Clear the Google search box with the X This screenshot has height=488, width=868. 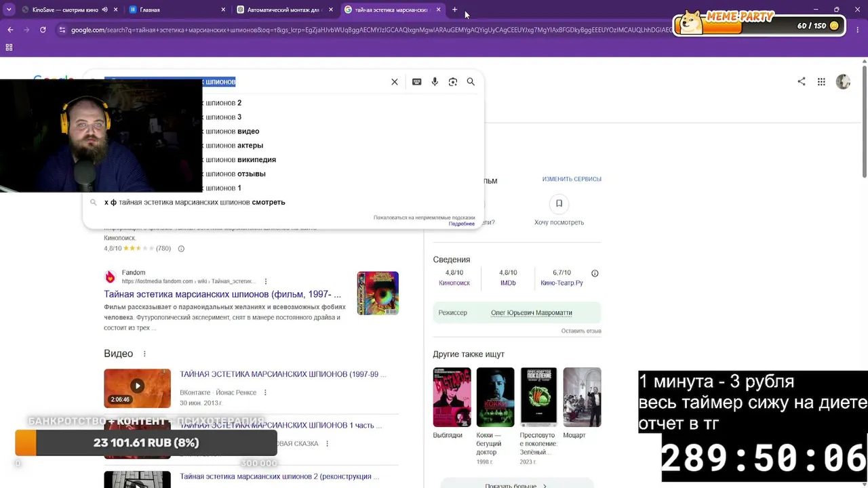395,82
